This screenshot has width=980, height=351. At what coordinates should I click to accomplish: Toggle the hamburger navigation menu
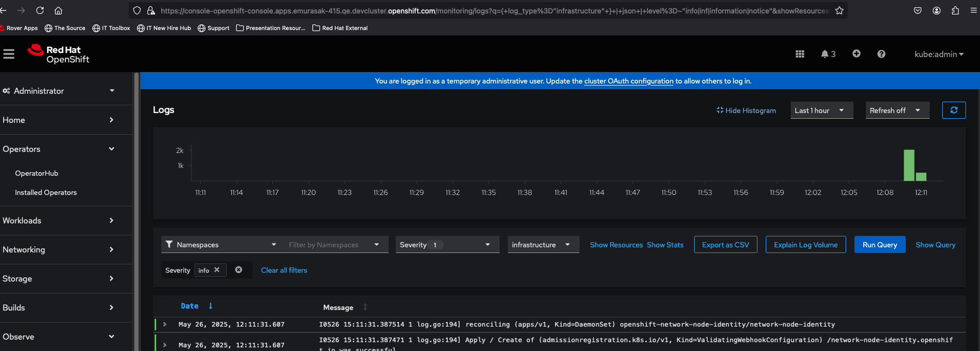click(9, 54)
